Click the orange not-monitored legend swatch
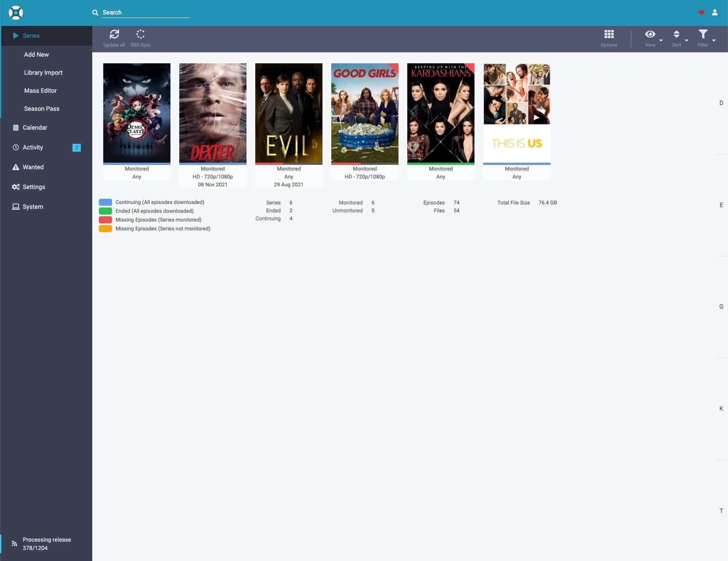This screenshot has height=561, width=728. point(105,229)
